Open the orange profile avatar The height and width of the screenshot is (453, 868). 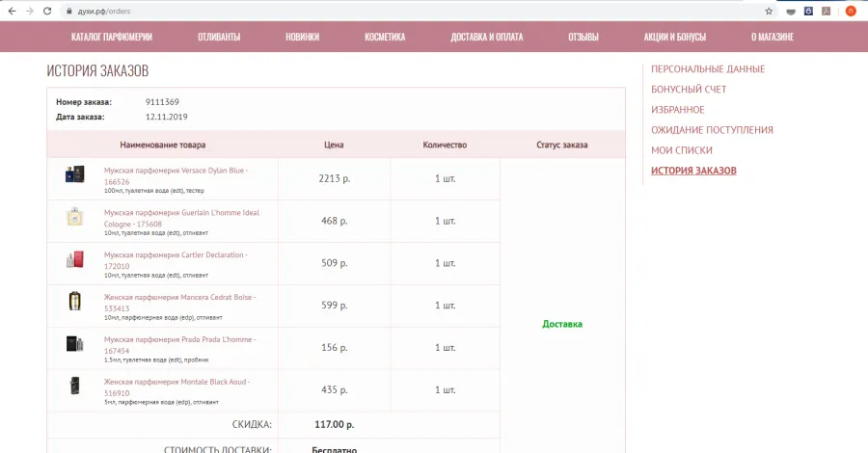(x=851, y=11)
